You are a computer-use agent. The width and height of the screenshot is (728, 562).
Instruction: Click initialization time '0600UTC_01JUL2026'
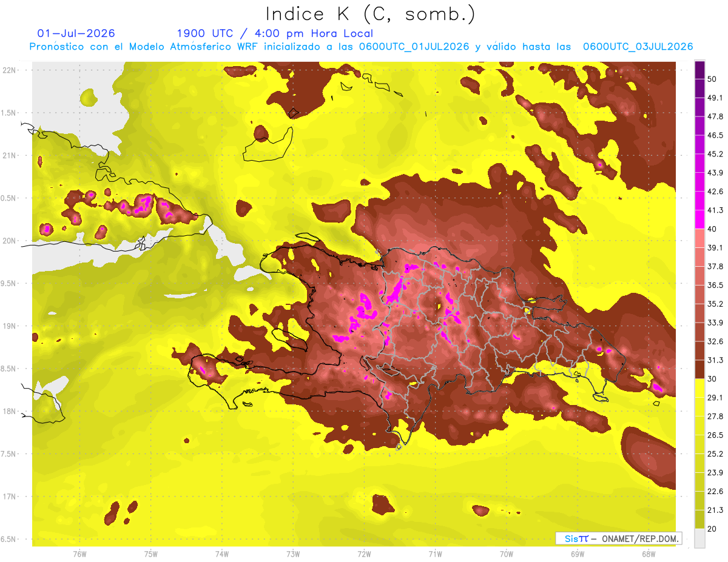point(414,47)
